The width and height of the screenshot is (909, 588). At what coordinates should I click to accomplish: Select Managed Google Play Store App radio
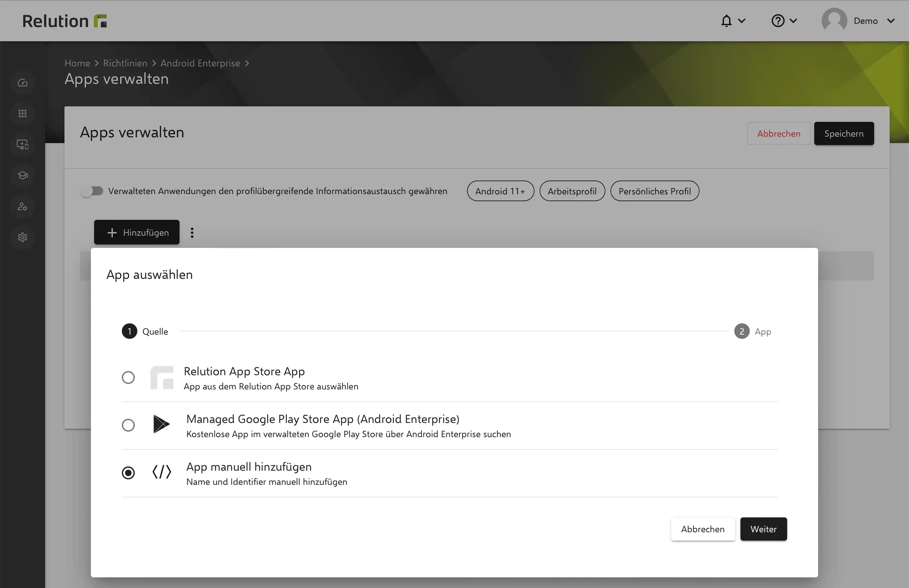tap(128, 425)
